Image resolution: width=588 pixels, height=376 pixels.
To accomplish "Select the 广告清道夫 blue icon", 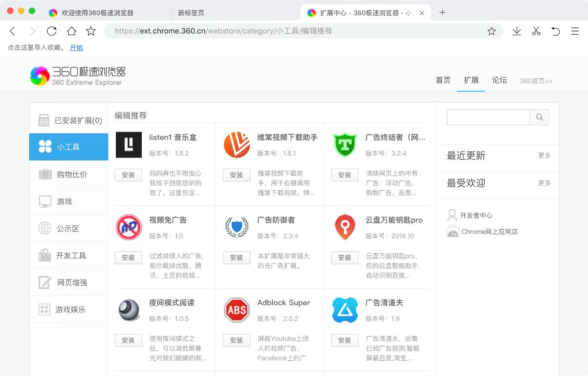I will 345,310.
